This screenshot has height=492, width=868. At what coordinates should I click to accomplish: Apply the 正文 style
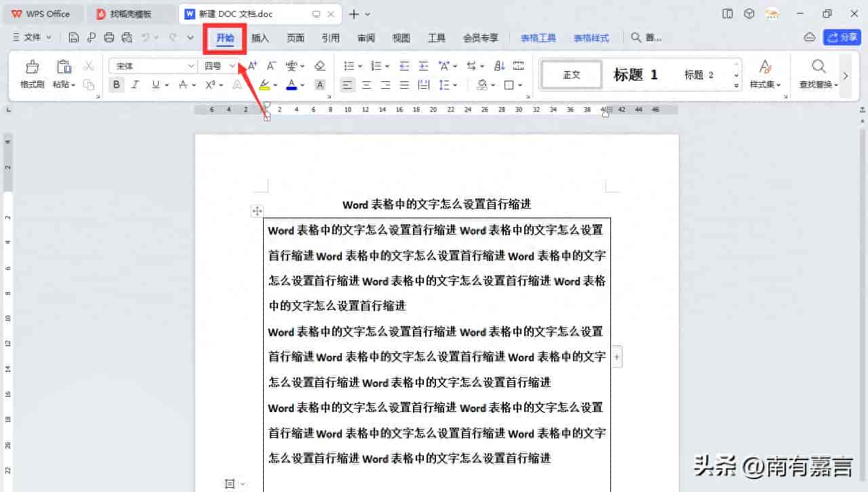pos(572,75)
